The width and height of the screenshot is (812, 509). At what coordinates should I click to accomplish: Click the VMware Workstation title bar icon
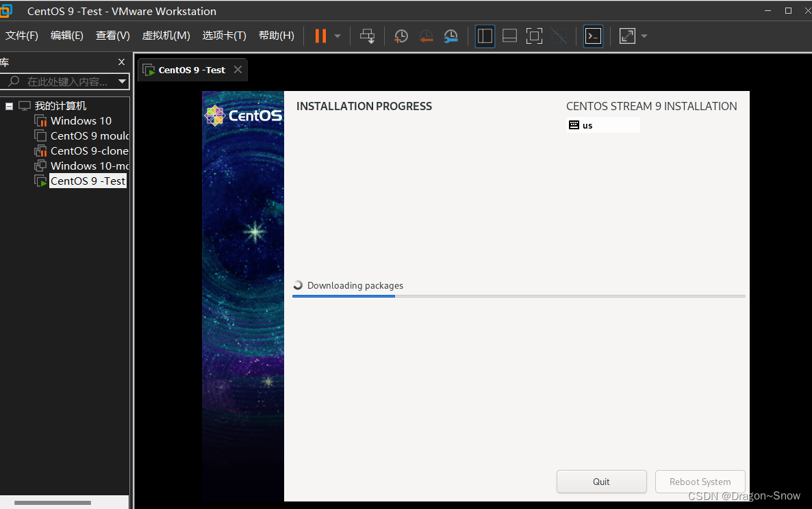coord(5,11)
